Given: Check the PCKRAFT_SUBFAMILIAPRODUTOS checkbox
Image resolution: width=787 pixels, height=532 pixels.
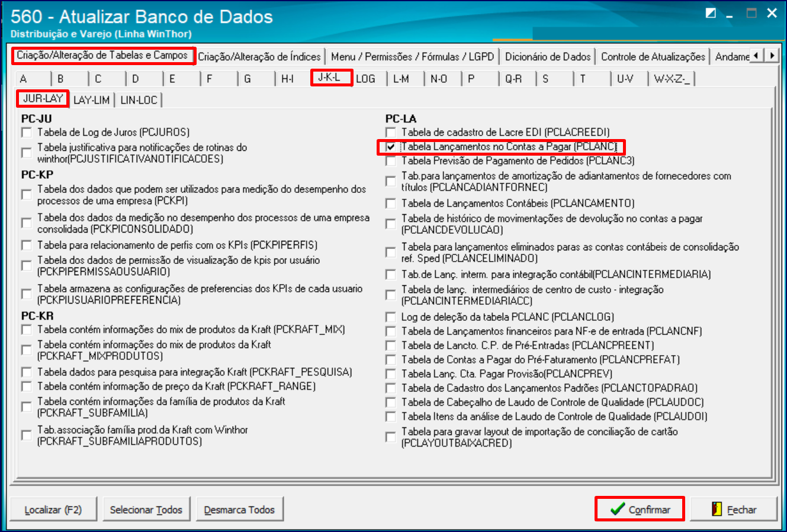Looking at the screenshot, I should coord(27,435).
